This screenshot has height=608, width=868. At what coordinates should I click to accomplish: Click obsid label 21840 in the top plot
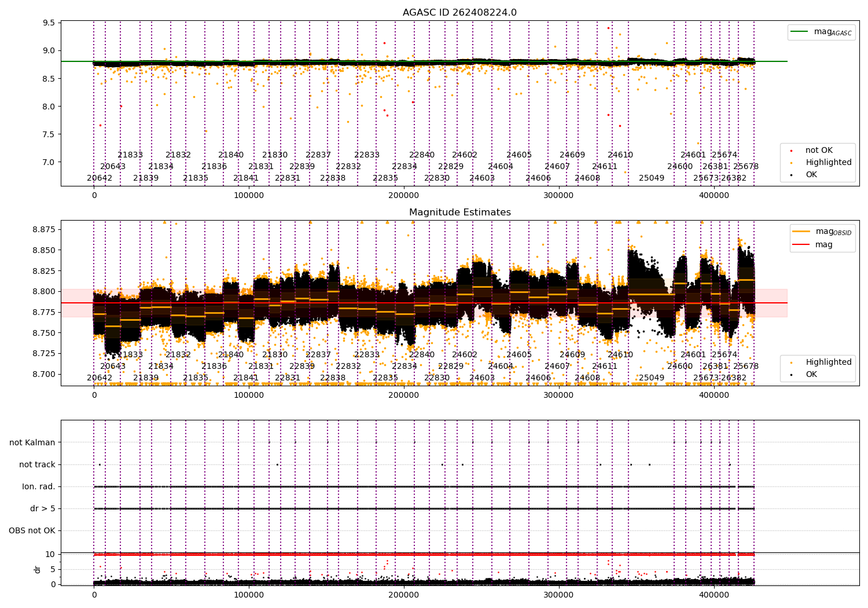coord(231,155)
